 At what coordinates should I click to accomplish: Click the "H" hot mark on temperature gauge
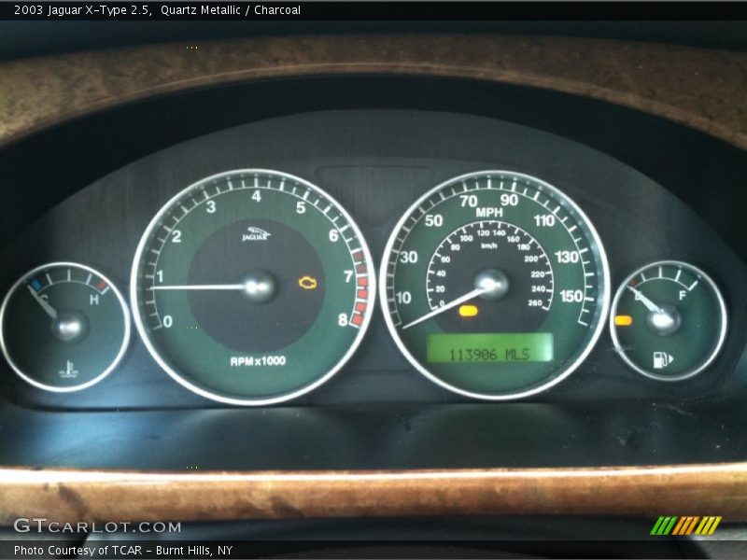[x=94, y=300]
